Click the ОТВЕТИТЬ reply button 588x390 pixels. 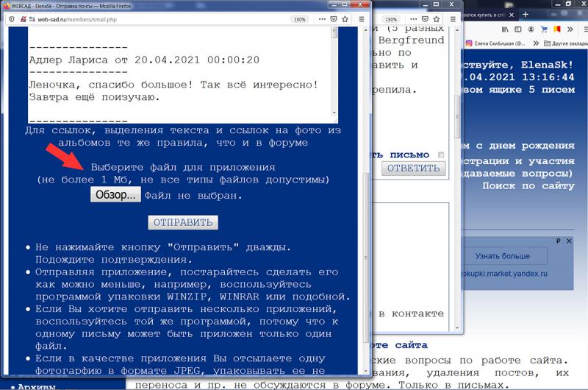413,169
